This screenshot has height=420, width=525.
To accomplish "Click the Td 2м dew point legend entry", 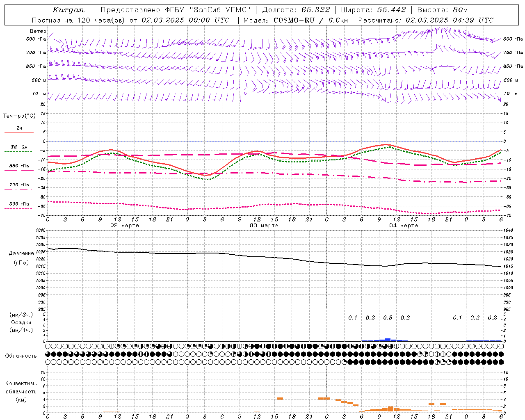I will 19,147.
